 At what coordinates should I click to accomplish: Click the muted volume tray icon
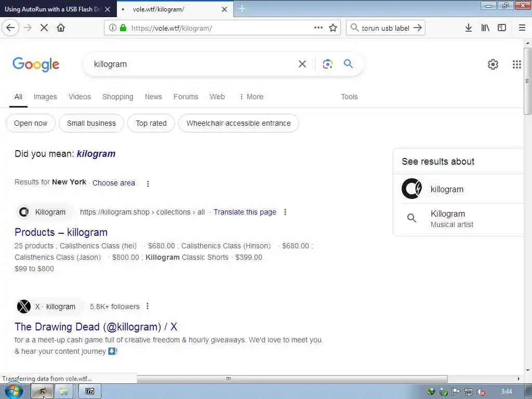(481, 392)
